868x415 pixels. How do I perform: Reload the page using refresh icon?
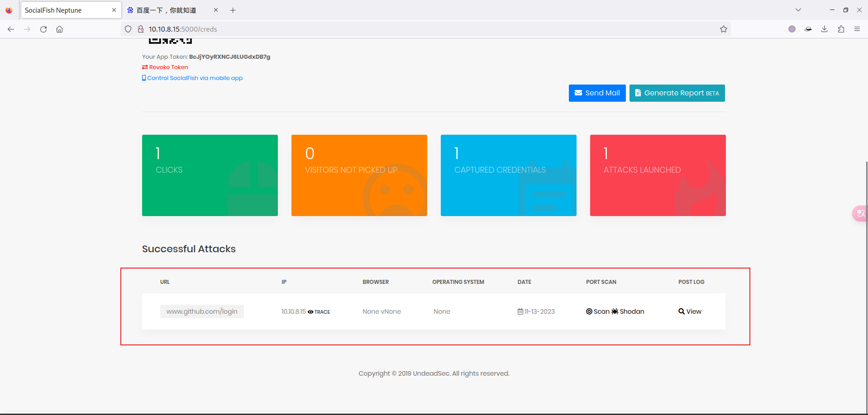[43, 29]
